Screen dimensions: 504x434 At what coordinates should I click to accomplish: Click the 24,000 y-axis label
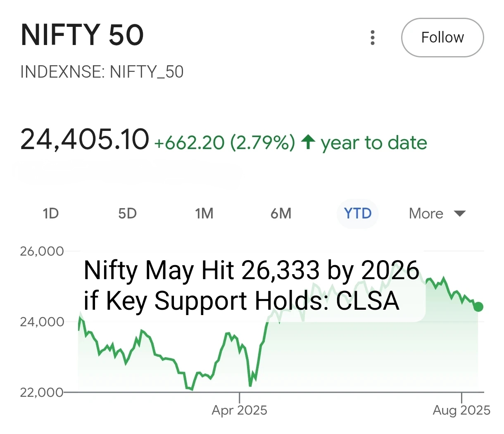[42, 322]
